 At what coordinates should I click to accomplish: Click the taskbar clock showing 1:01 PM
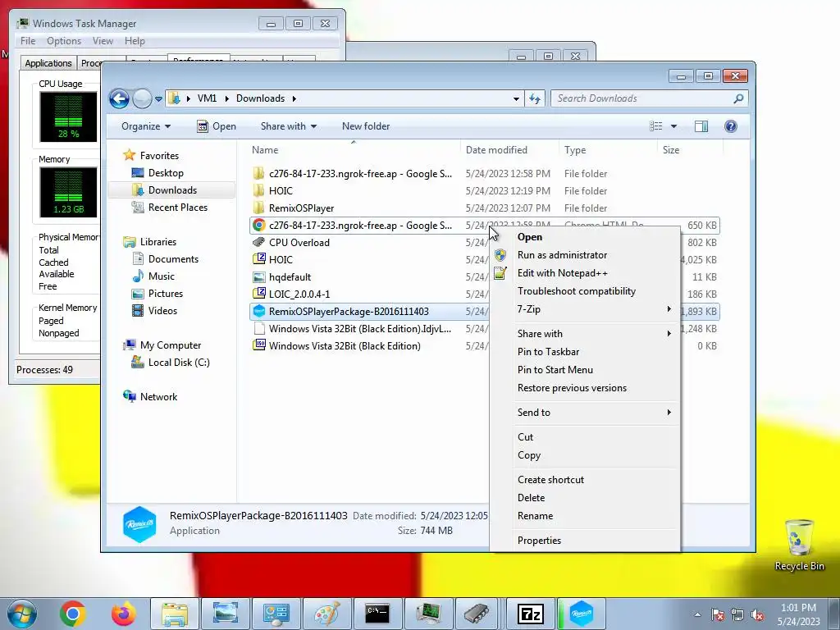[x=798, y=614]
